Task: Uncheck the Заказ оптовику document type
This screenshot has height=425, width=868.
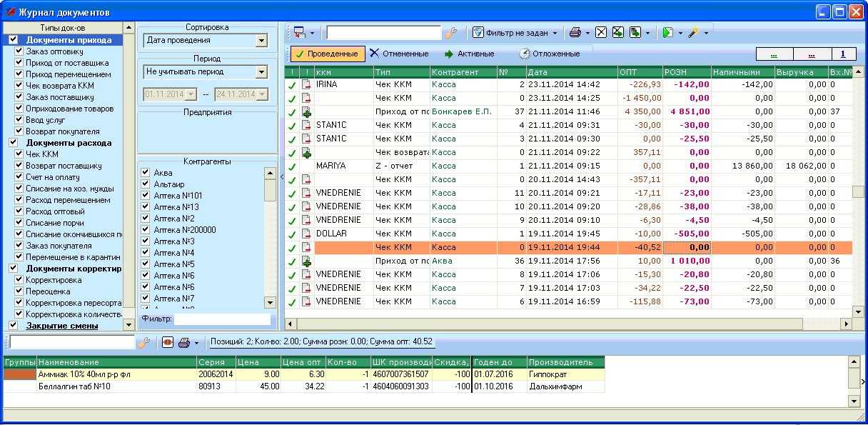Action: click(x=19, y=51)
